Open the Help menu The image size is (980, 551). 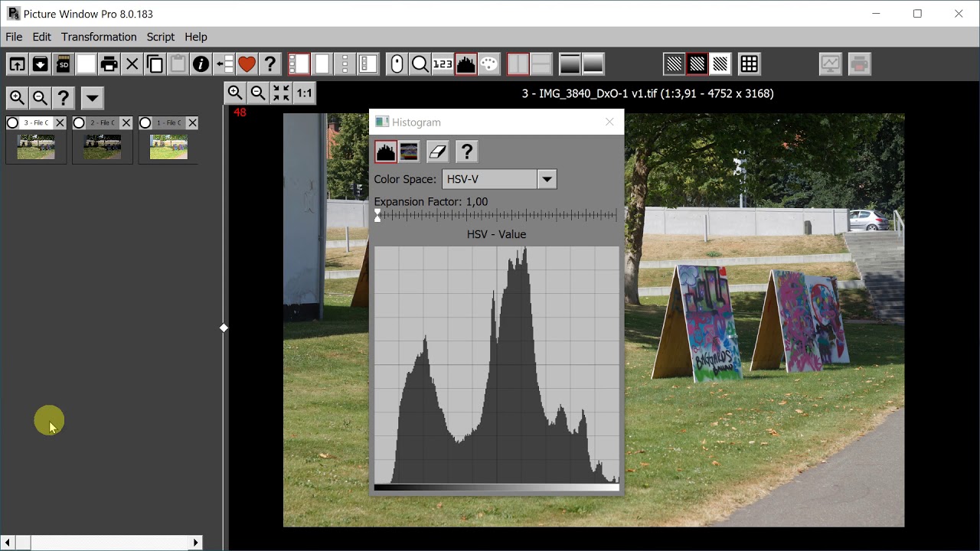tap(196, 37)
